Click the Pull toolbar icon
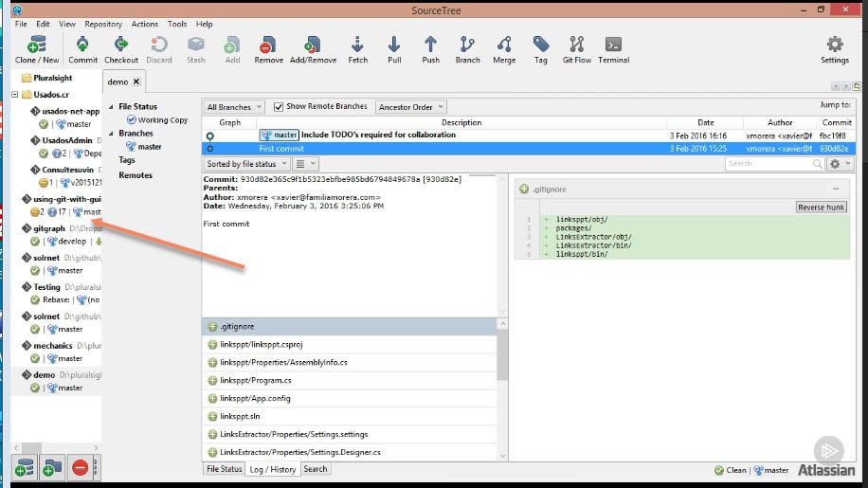 point(394,49)
